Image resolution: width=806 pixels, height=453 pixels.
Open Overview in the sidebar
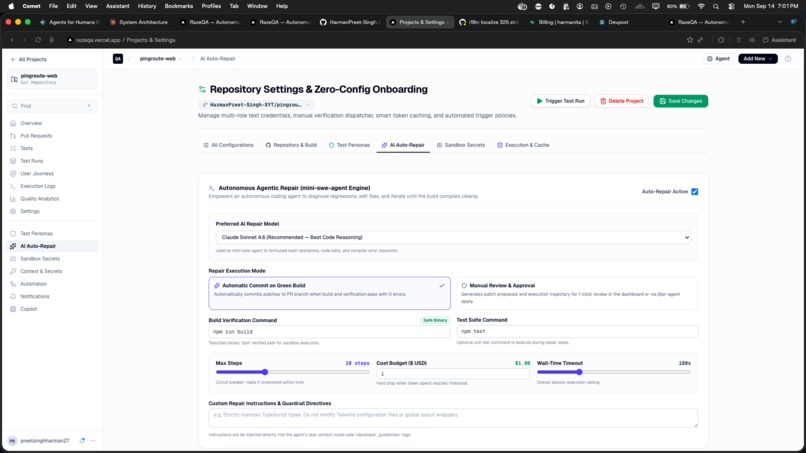pyautogui.click(x=31, y=123)
